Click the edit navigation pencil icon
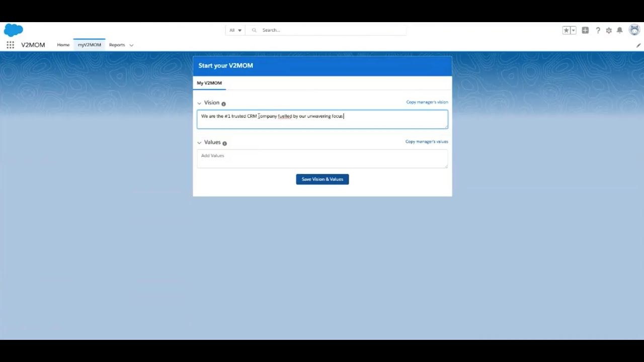This screenshot has height=362, width=644. pos(638,45)
